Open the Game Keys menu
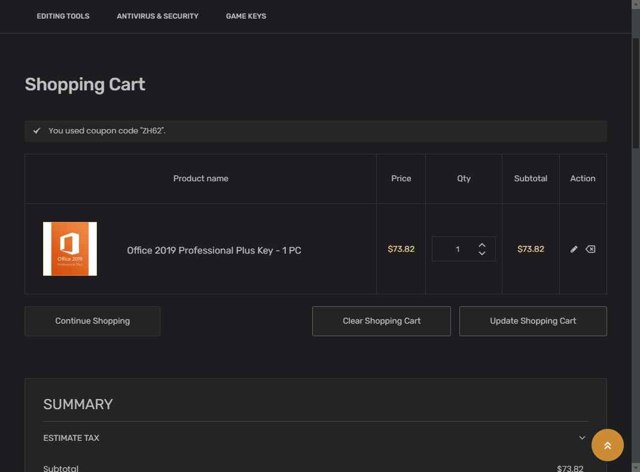Screen dimensions: 640x472 [246, 16]
